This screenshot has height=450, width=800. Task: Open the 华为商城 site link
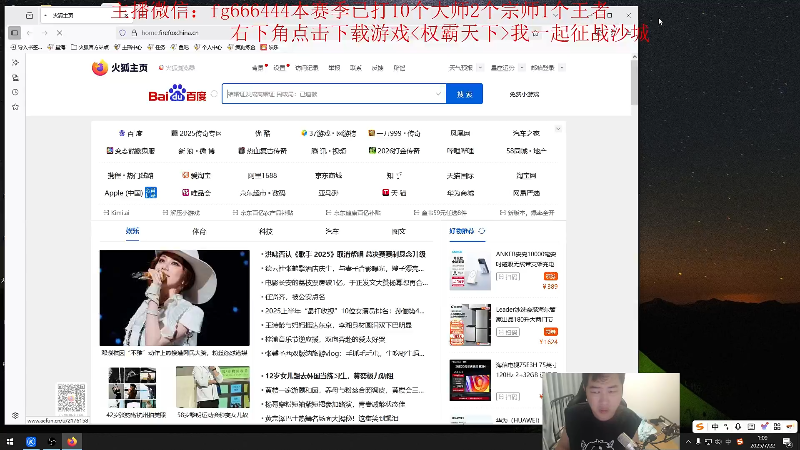click(x=460, y=193)
